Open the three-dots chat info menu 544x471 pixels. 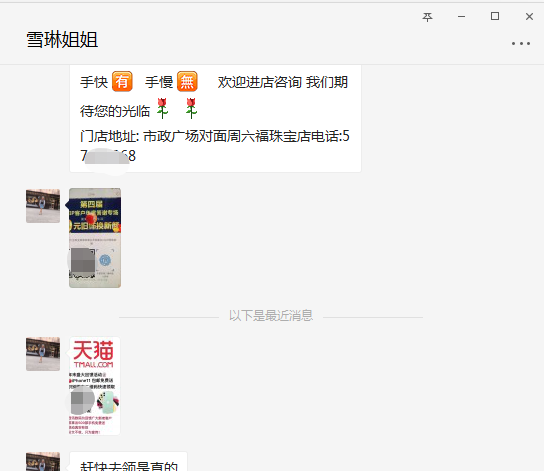[x=521, y=43]
